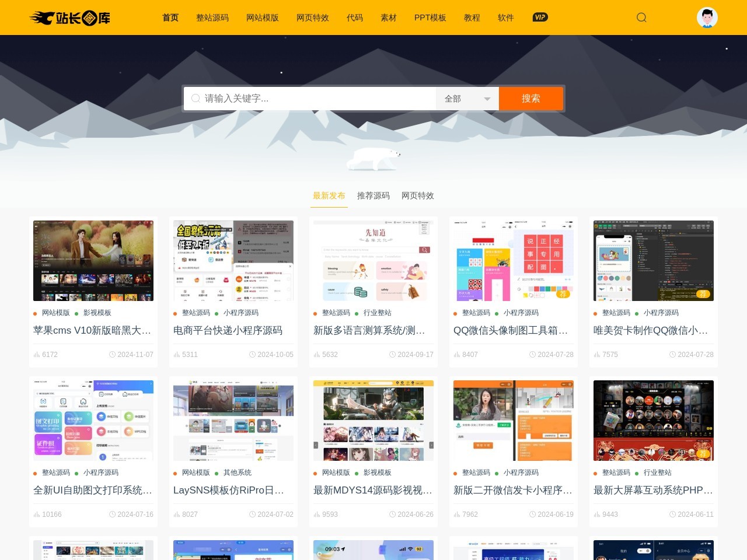
Task: Click the magnifier icon inside the search box
Action: [x=196, y=98]
